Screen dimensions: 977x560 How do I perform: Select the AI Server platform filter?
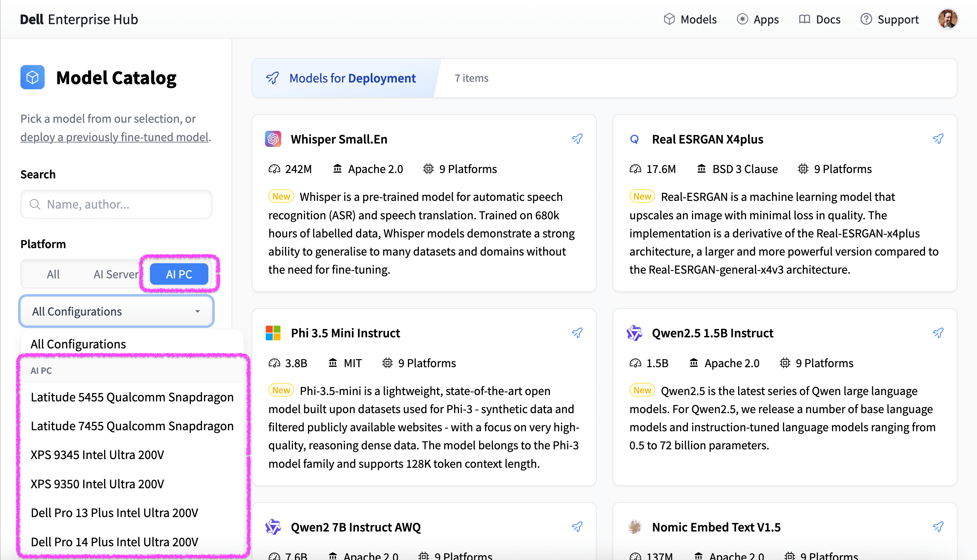tap(116, 274)
